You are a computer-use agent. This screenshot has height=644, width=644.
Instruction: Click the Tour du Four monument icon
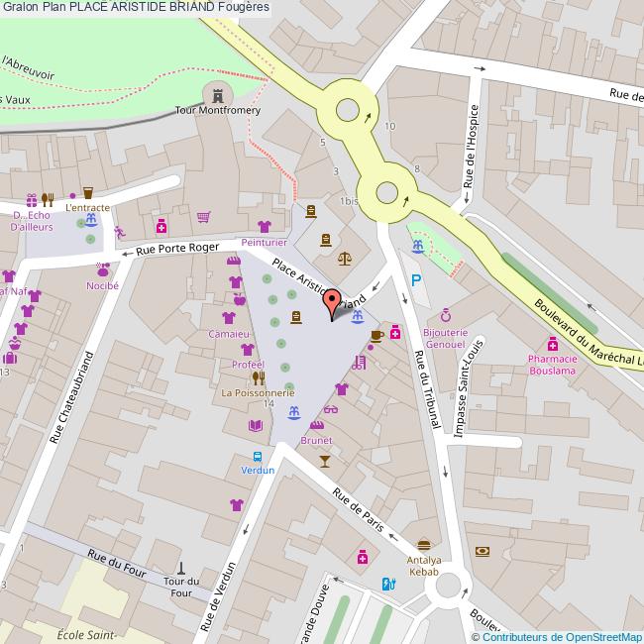[x=181, y=565]
